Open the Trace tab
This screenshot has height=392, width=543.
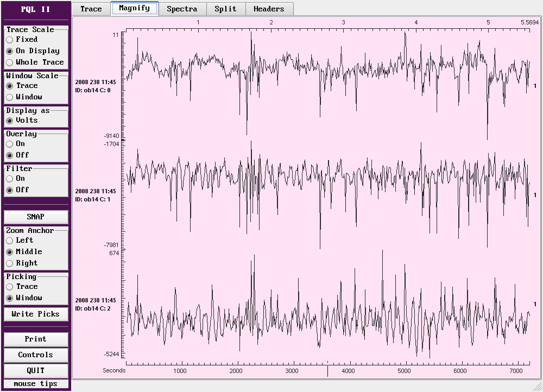[91, 9]
